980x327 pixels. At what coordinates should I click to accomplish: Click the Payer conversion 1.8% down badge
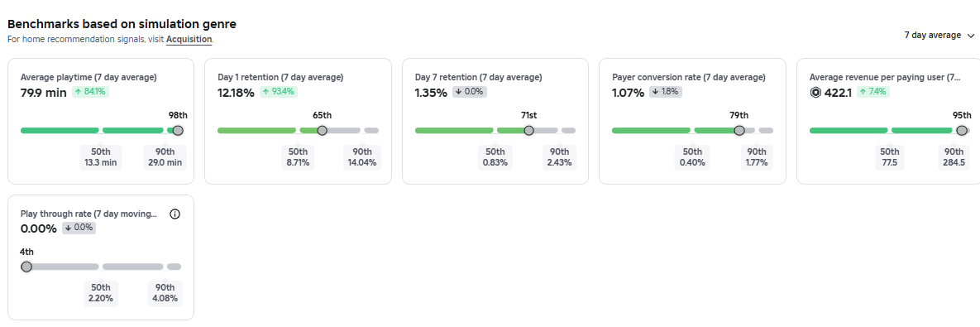click(x=666, y=92)
